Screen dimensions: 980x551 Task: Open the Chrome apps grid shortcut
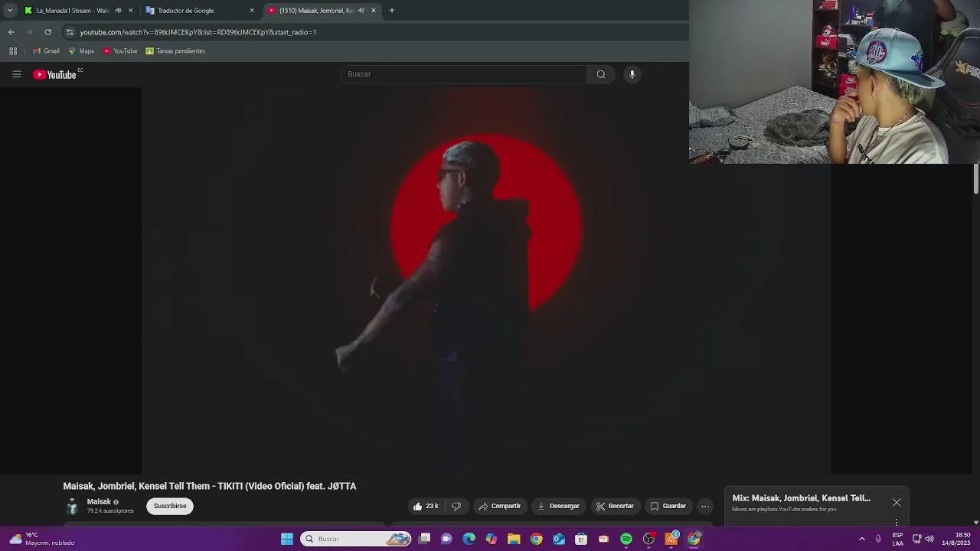(x=13, y=51)
